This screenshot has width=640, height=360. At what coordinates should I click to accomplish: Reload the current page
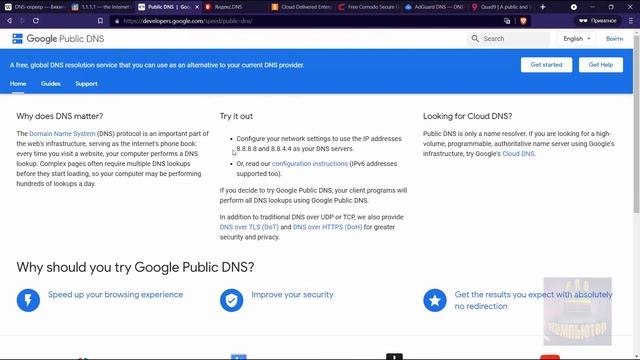tap(36, 21)
